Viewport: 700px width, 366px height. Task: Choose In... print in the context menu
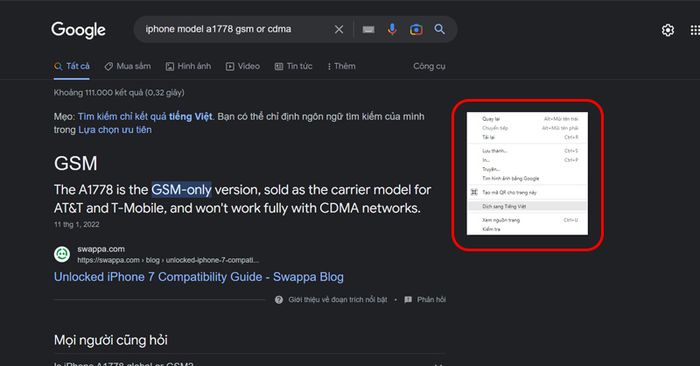(527, 160)
